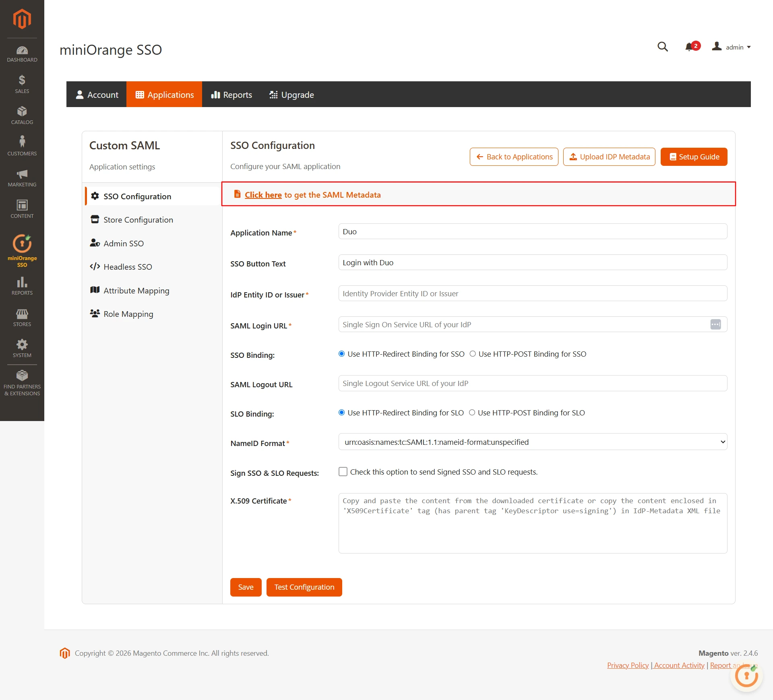773x700 pixels.
Task: Click Upload IDP Metadata button
Action: tap(609, 157)
